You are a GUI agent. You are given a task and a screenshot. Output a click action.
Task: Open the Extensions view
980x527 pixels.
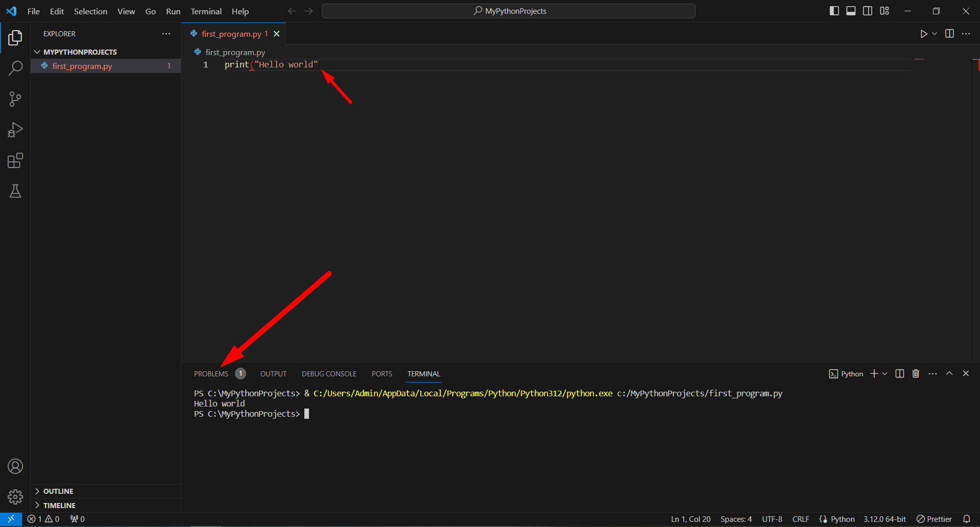pos(15,160)
